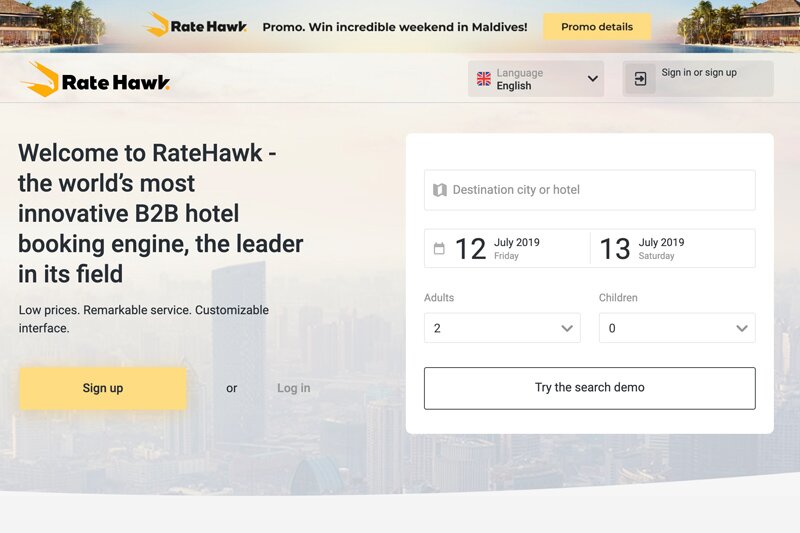The width and height of the screenshot is (800, 533).
Task: Click the sign-in arrow icon
Action: pyautogui.click(x=640, y=79)
